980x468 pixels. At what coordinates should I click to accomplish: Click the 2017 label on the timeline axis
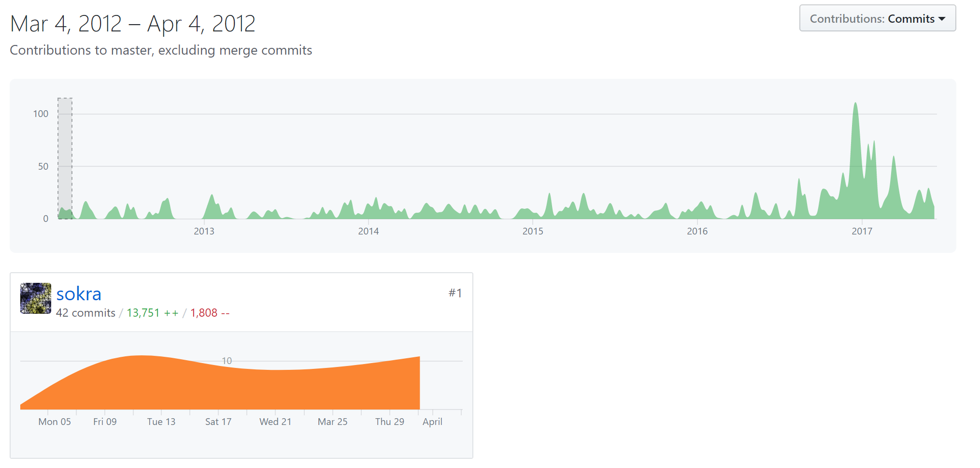coord(862,231)
